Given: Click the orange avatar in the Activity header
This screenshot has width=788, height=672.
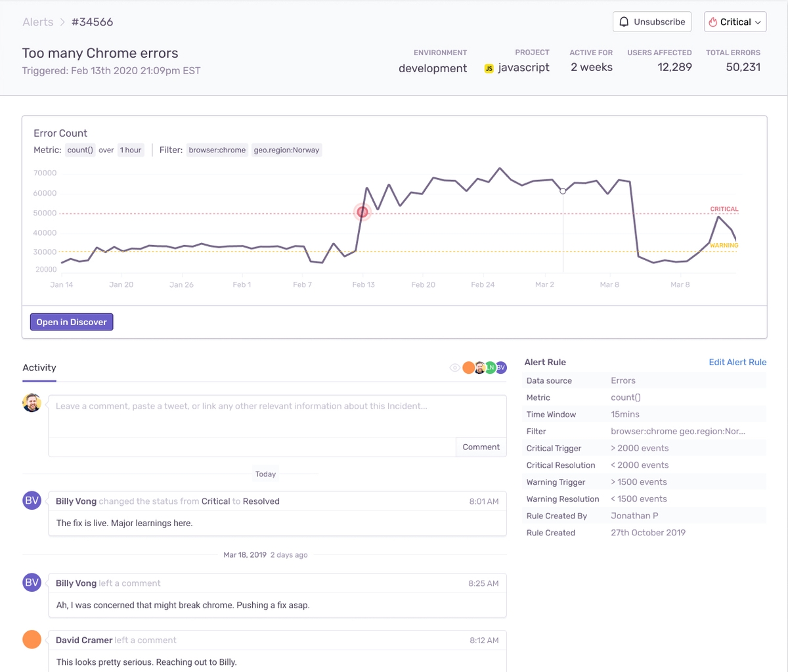Looking at the screenshot, I should tap(468, 368).
